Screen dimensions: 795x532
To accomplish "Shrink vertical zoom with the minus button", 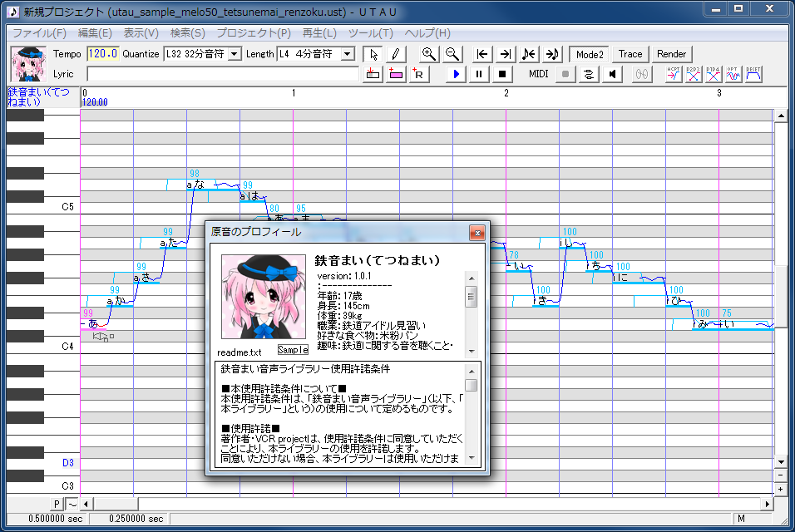I will coord(780,475).
